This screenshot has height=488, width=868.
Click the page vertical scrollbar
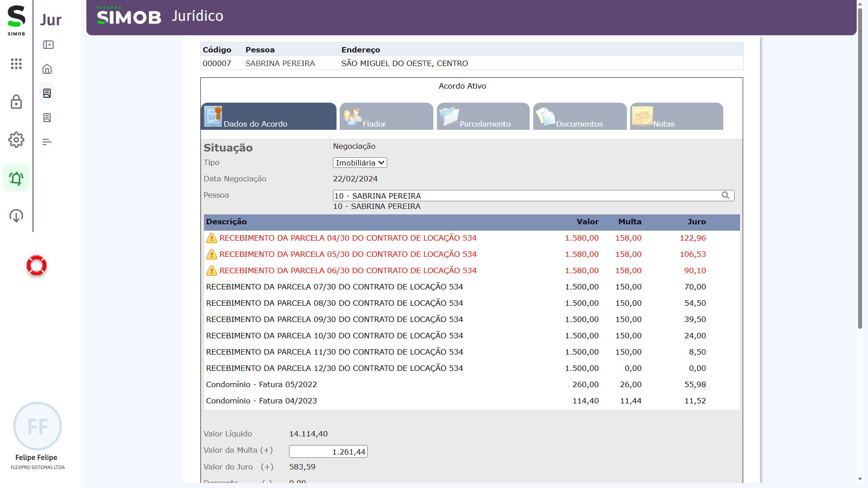(860, 181)
